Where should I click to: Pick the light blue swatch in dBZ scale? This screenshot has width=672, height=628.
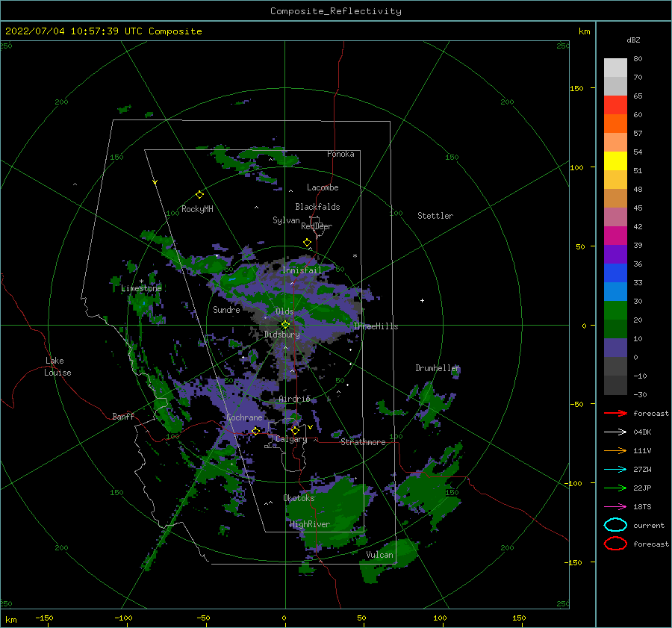click(615, 292)
